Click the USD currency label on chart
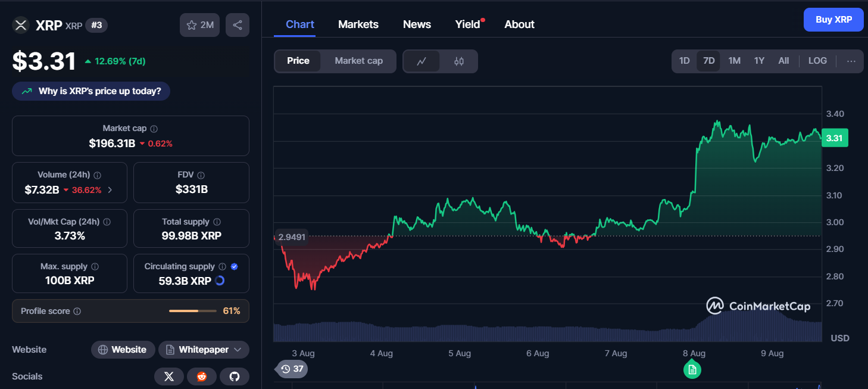This screenshot has width=868, height=389. coord(840,338)
